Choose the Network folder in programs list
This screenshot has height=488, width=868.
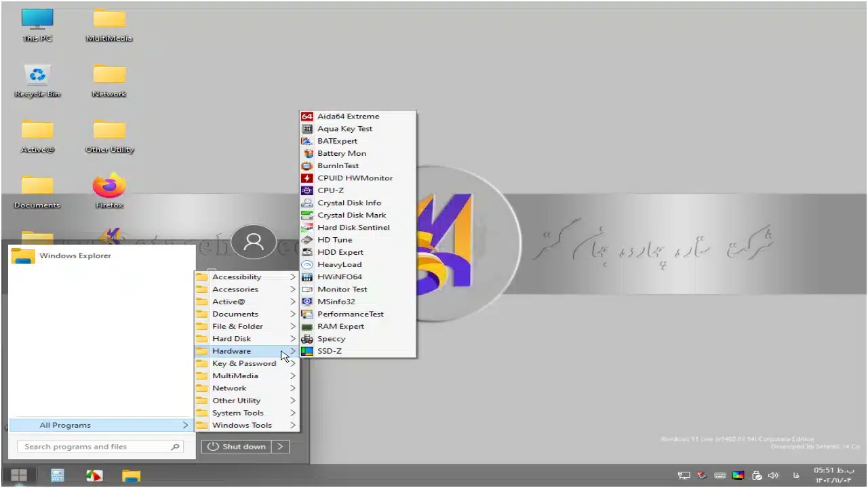coord(229,388)
